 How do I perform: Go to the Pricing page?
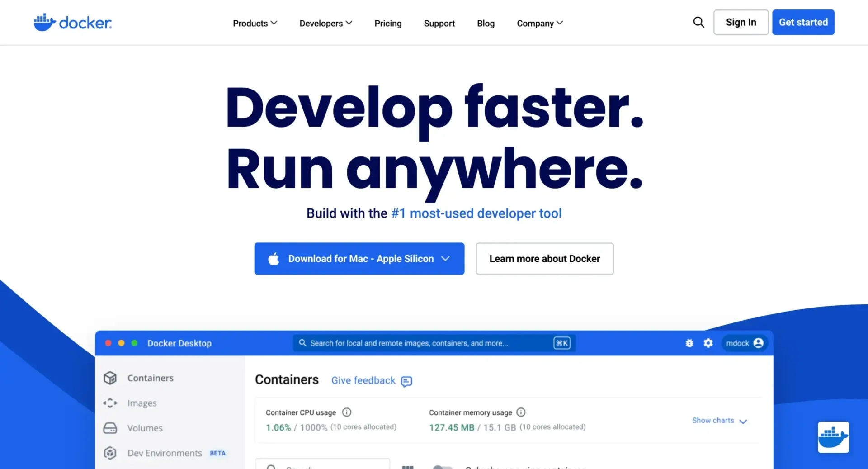pyautogui.click(x=388, y=23)
